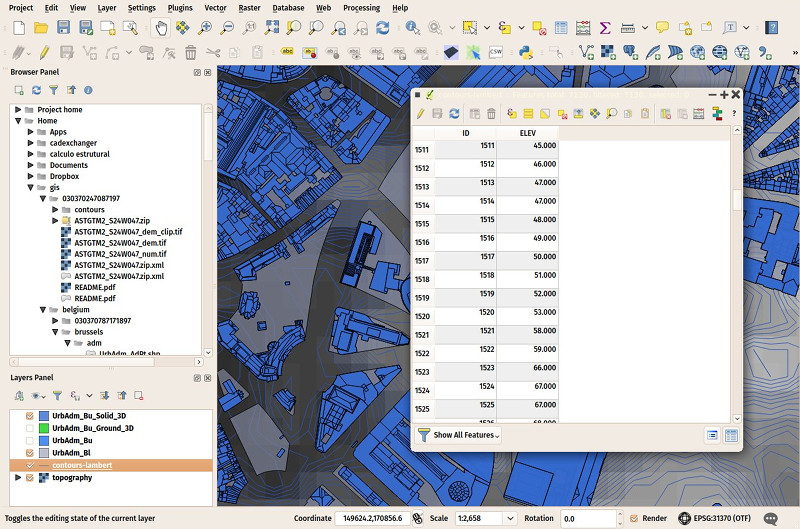Toggle contours-lambert layer visibility checkbox
The height and width of the screenshot is (529, 800).
(30, 465)
